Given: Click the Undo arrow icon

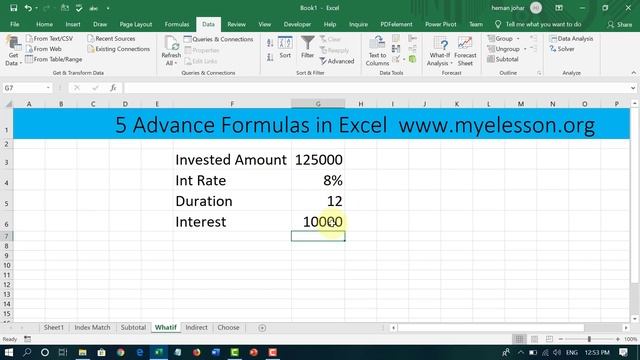Looking at the screenshot, I should (28, 8).
